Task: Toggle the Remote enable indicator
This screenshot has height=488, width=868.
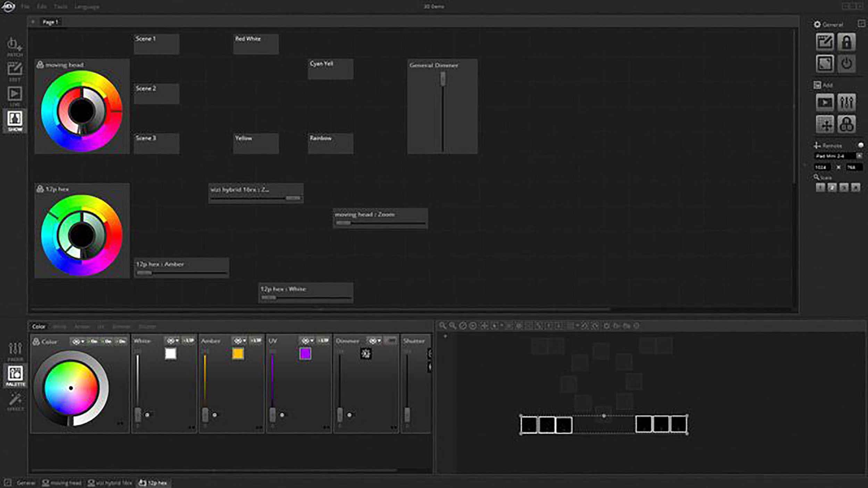Action: [x=861, y=145]
